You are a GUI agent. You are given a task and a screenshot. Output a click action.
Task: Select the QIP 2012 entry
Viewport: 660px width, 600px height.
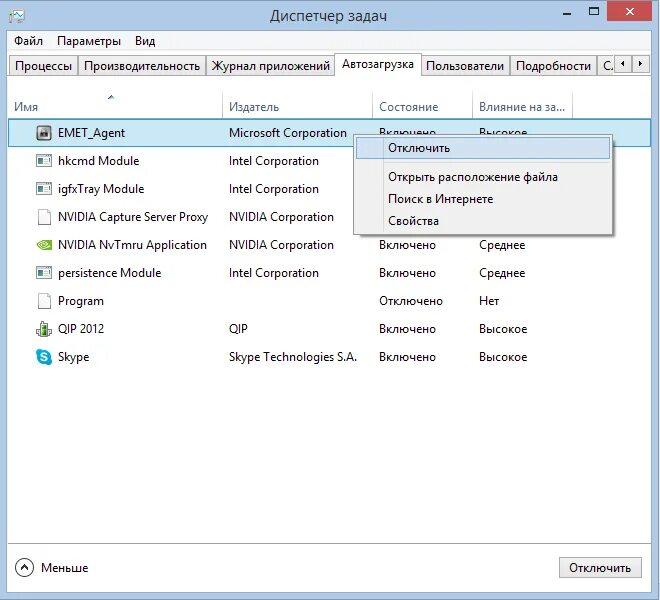[x=81, y=329]
